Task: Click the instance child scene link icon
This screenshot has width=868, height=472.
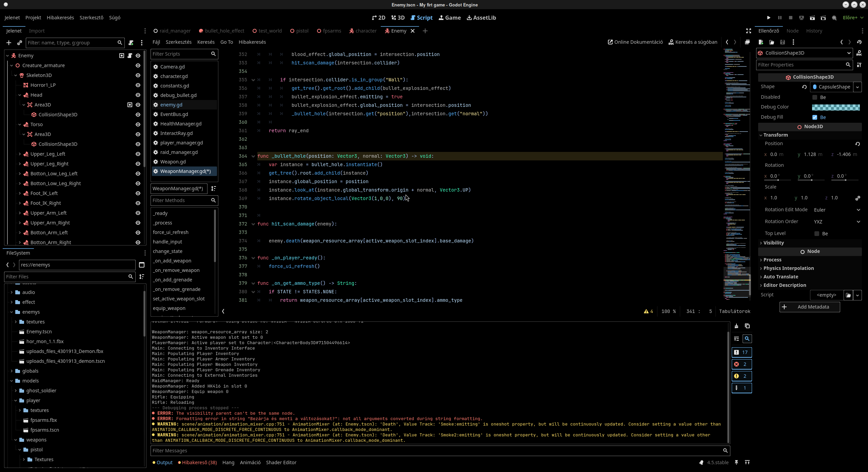Action: pyautogui.click(x=20, y=43)
